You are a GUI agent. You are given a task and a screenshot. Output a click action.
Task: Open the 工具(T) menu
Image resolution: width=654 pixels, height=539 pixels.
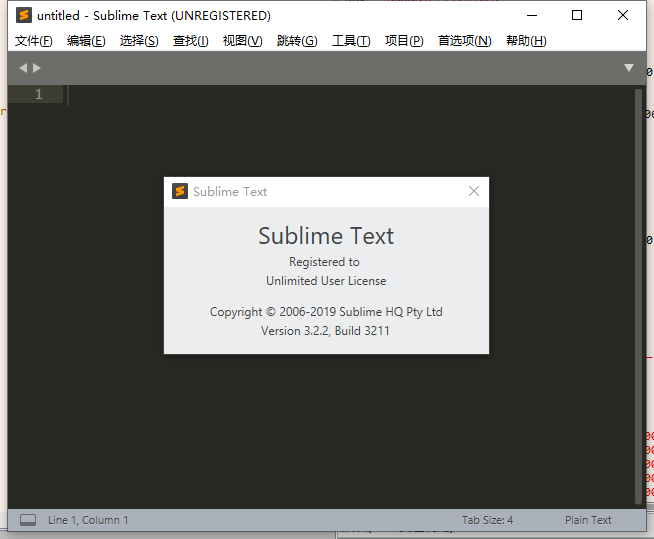pos(351,41)
